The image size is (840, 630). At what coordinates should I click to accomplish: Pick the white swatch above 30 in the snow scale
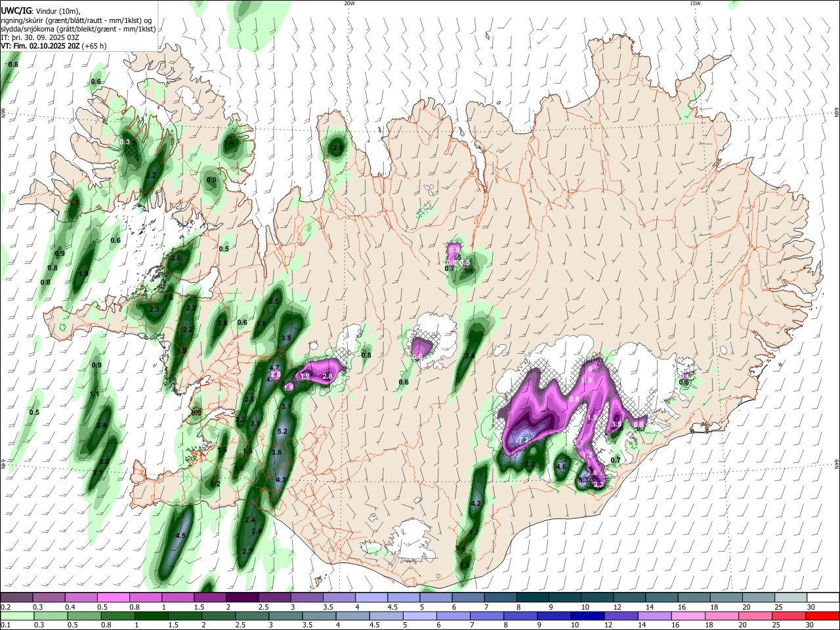click(x=822, y=598)
